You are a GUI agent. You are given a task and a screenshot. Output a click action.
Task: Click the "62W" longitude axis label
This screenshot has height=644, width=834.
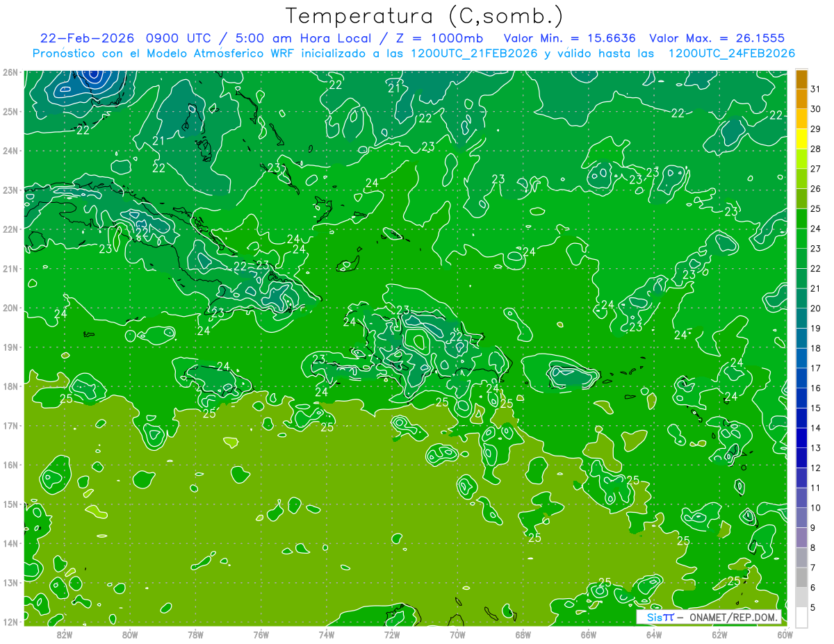719,634
